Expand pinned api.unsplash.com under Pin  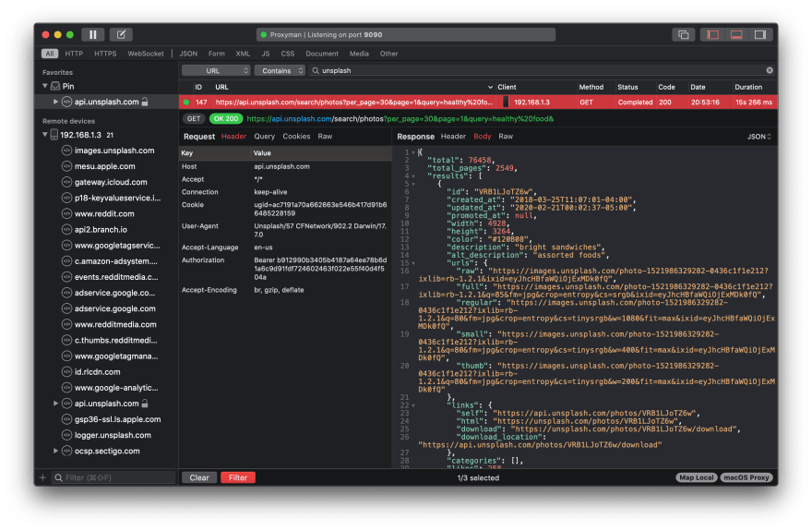point(55,102)
